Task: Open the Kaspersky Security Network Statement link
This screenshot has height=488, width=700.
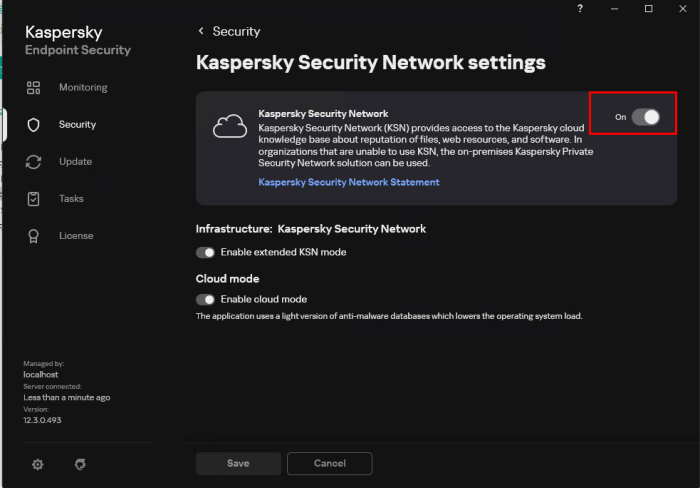Action: (x=348, y=182)
